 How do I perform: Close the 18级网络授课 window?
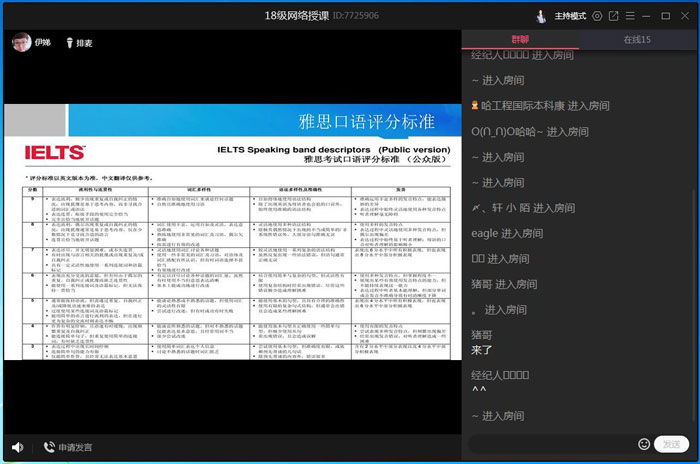coord(685,16)
